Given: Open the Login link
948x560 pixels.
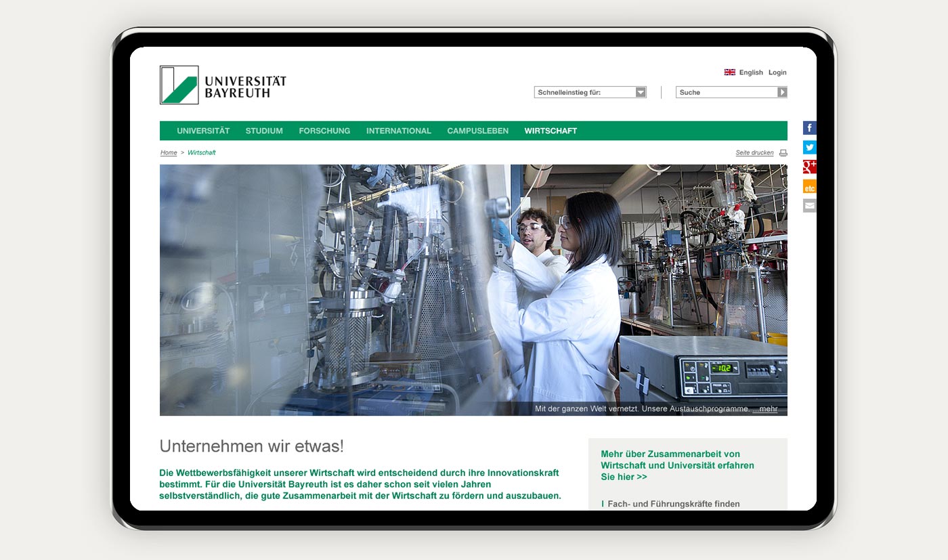Looking at the screenshot, I should [777, 72].
